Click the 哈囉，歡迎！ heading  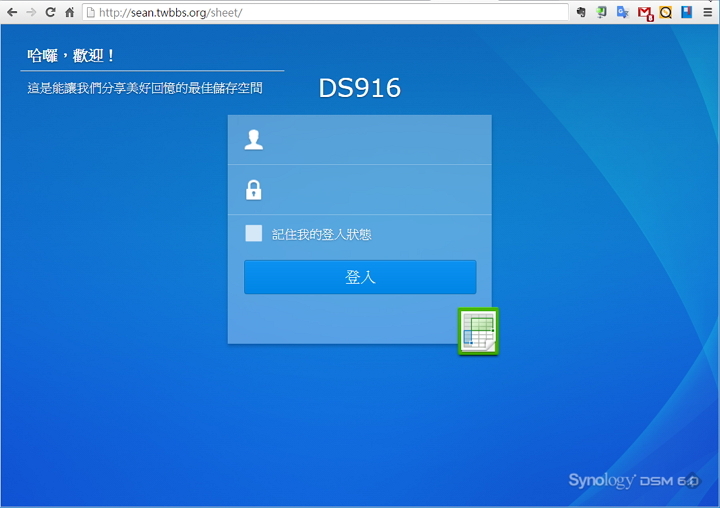tap(70, 56)
